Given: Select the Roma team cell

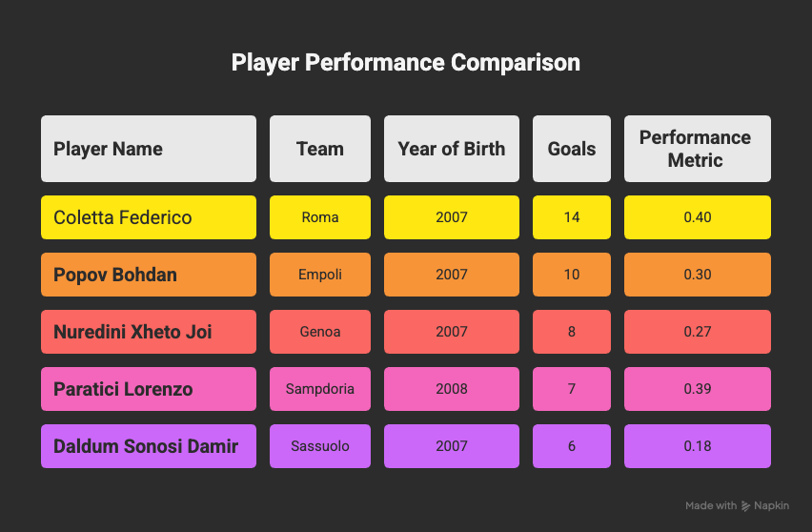Looking at the screenshot, I should pos(320,217).
